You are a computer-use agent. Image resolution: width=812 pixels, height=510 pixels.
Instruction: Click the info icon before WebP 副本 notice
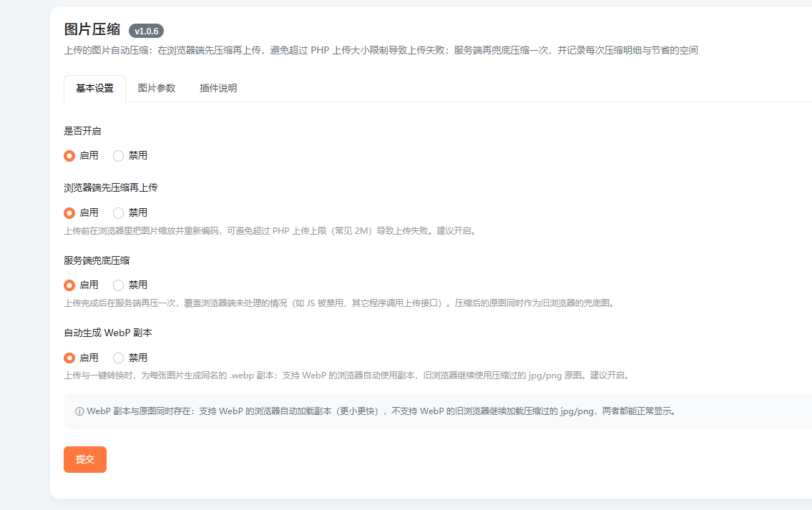(x=79, y=411)
